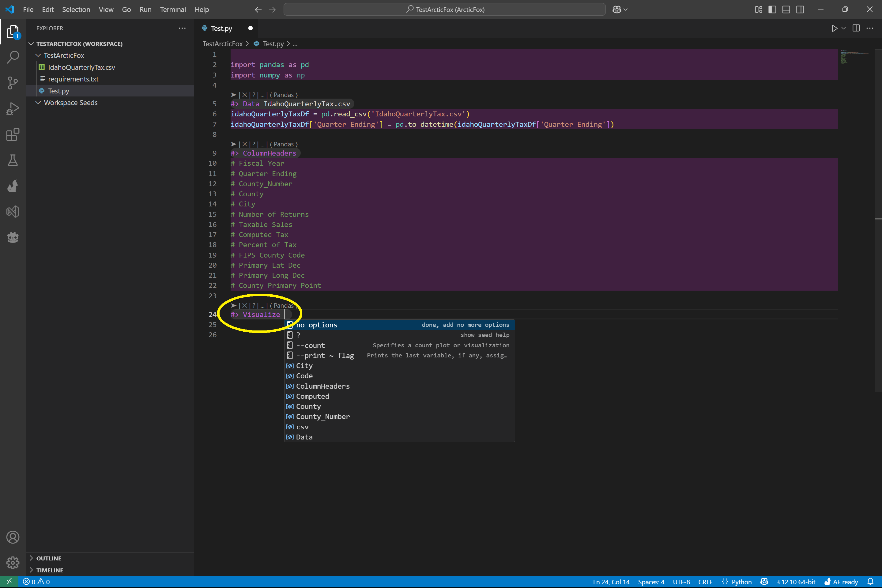This screenshot has height=588, width=882.
Task: Click the CRLF end-of-line selector
Action: coord(705,582)
